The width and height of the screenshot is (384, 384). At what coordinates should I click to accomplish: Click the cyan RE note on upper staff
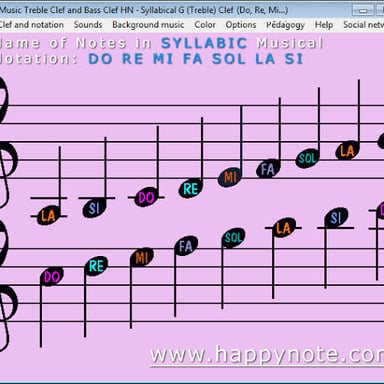pos(190,189)
